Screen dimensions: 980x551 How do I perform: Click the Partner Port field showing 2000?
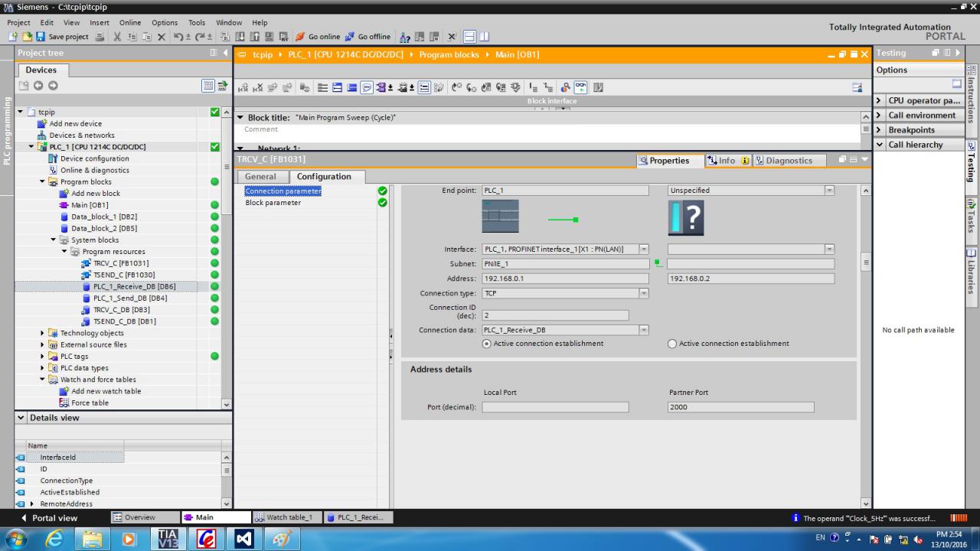(x=740, y=407)
